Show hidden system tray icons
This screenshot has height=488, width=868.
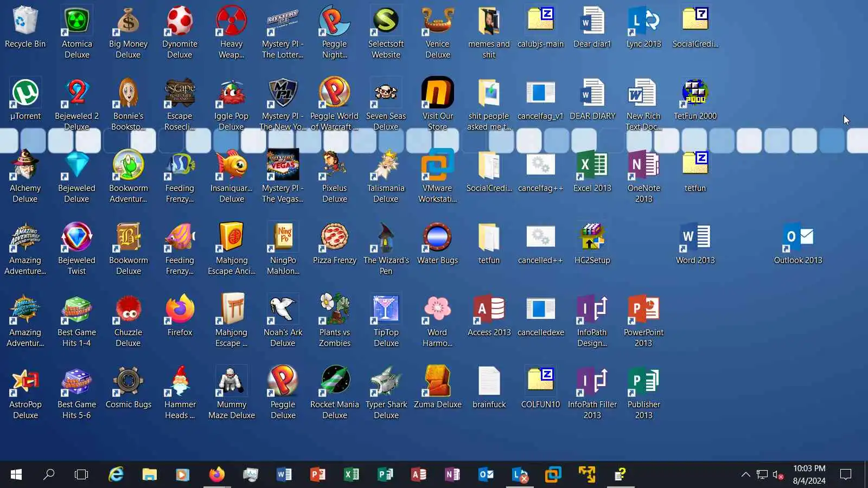tap(746, 475)
